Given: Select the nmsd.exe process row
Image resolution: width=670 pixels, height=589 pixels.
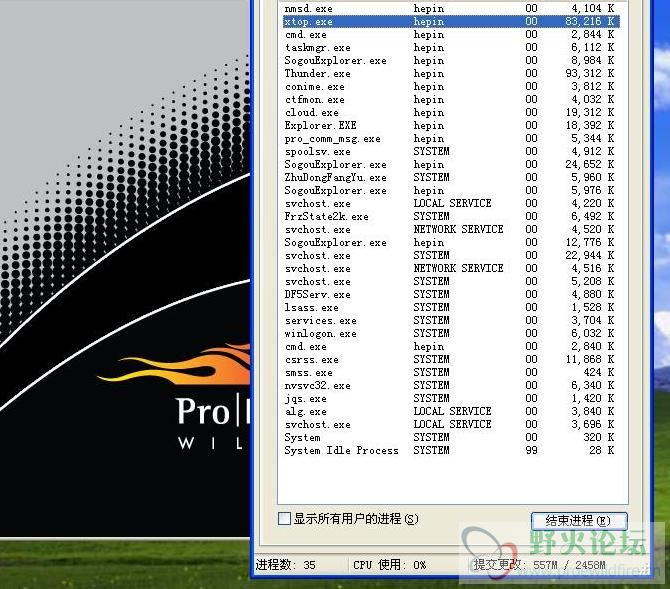Looking at the screenshot, I should [x=451, y=9].
